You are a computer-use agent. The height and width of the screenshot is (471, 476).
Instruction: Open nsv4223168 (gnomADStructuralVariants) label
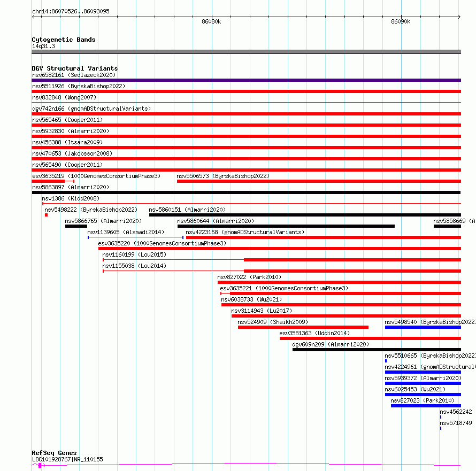point(245,232)
